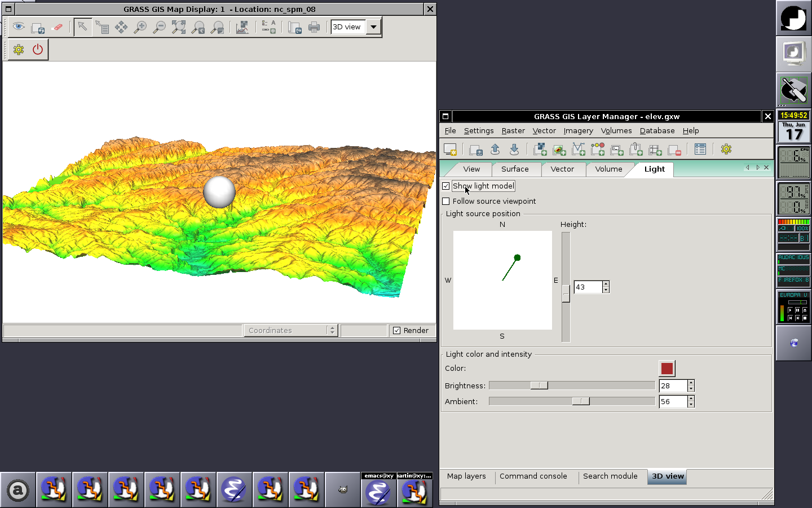Screen dimensions: 812x508
Task: Switch to the Vector tab in 3D settings
Action: click(x=562, y=169)
